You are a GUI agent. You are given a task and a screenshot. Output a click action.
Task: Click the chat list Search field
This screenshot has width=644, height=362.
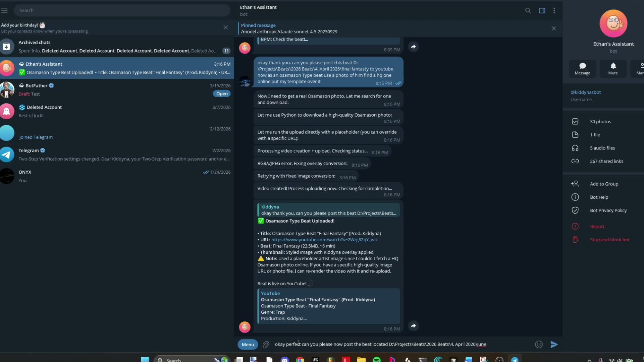click(122, 10)
